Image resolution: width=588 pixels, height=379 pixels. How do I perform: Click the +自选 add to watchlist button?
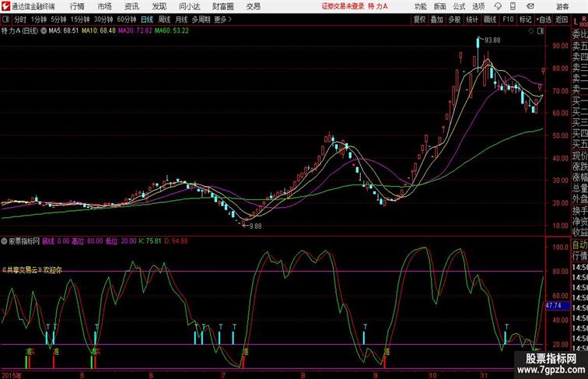[x=544, y=19]
